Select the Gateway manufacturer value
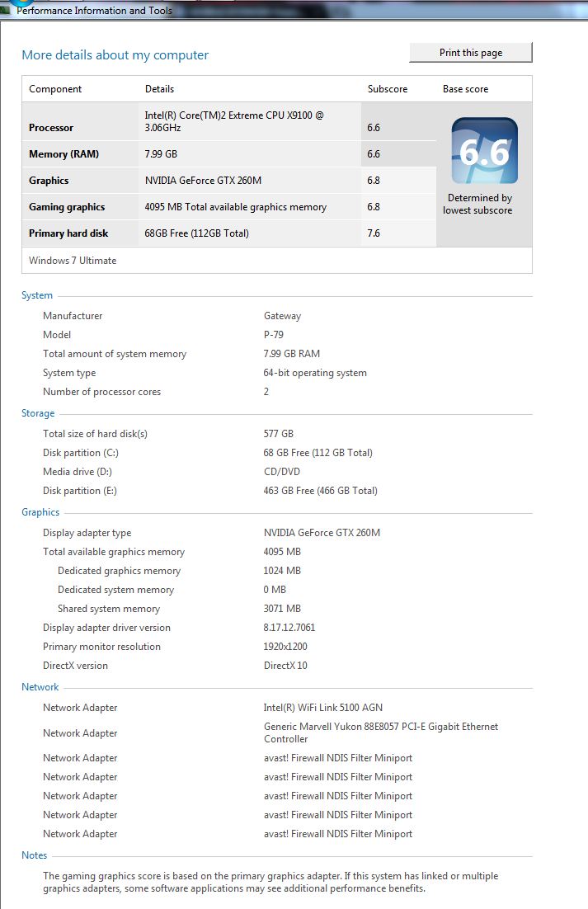 [x=282, y=316]
